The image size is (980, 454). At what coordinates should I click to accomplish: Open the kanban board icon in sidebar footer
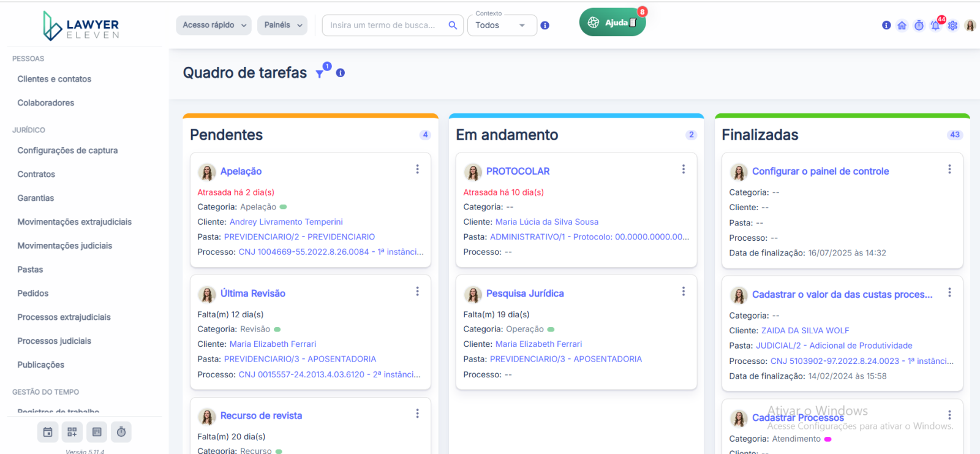pyautogui.click(x=97, y=432)
